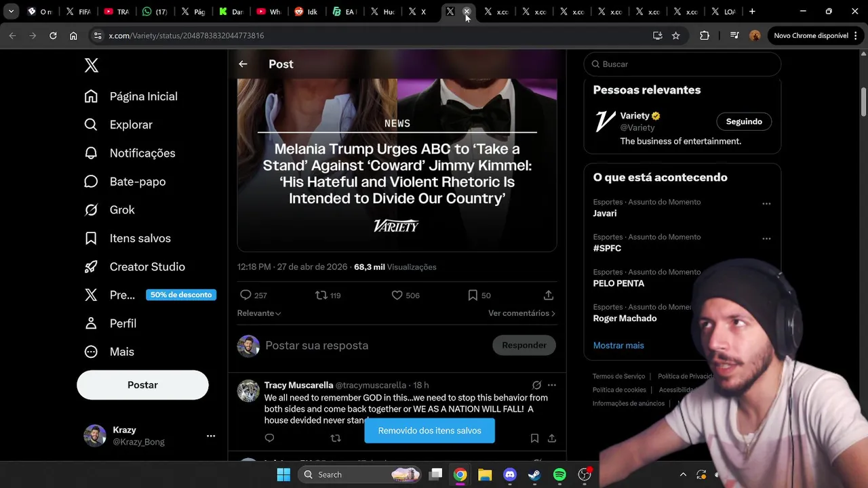Viewport: 868px width, 488px height.
Task: Click the Seguindo button for Variety
Action: 744,121
